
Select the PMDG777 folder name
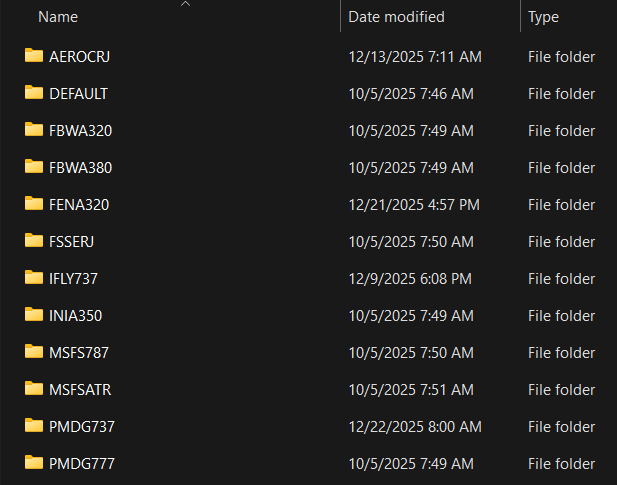82,463
